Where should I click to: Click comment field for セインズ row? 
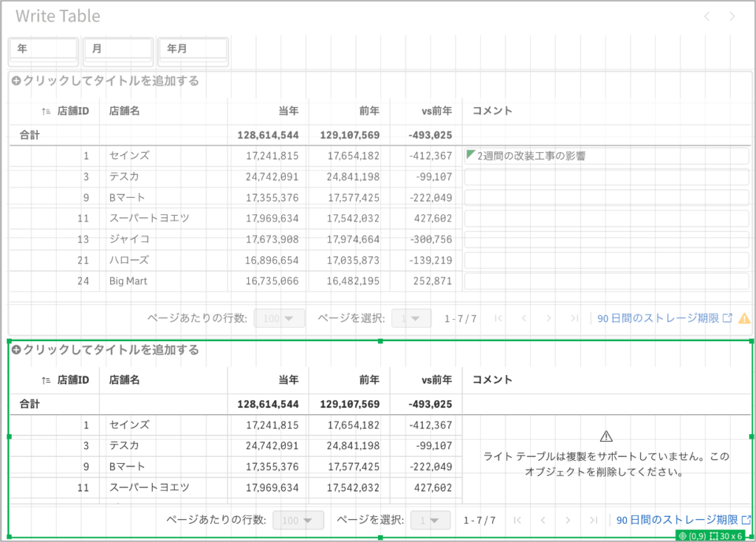(x=605, y=156)
